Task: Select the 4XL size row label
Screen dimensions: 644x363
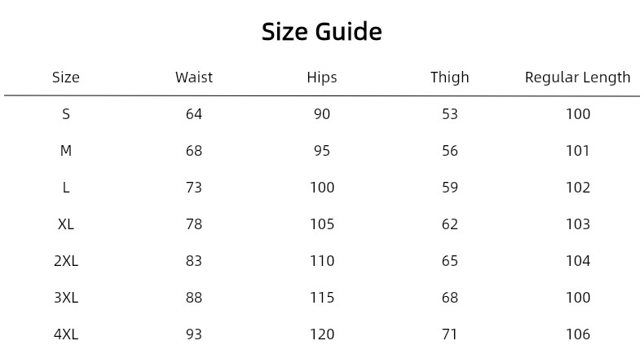Action: pos(66,334)
